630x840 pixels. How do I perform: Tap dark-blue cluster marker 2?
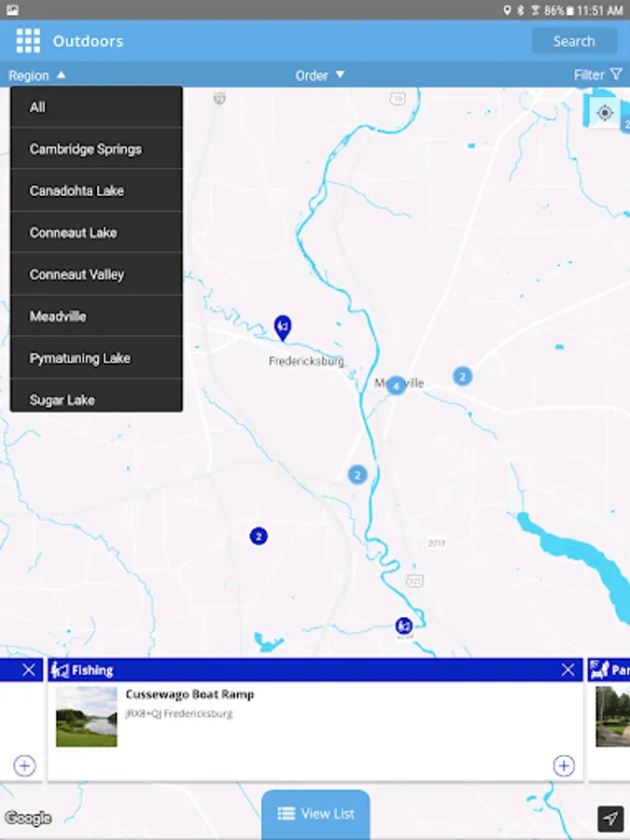pyautogui.click(x=259, y=536)
